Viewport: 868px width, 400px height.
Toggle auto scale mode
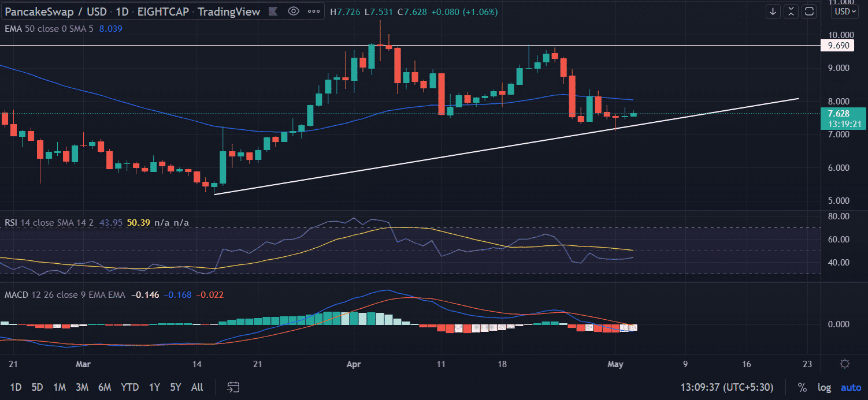(x=851, y=387)
